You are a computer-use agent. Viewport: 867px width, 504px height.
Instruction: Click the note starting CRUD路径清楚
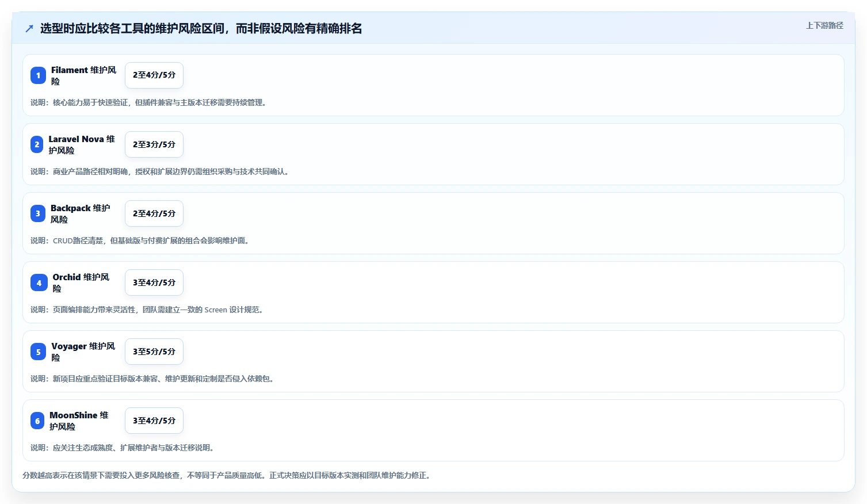[140, 240]
